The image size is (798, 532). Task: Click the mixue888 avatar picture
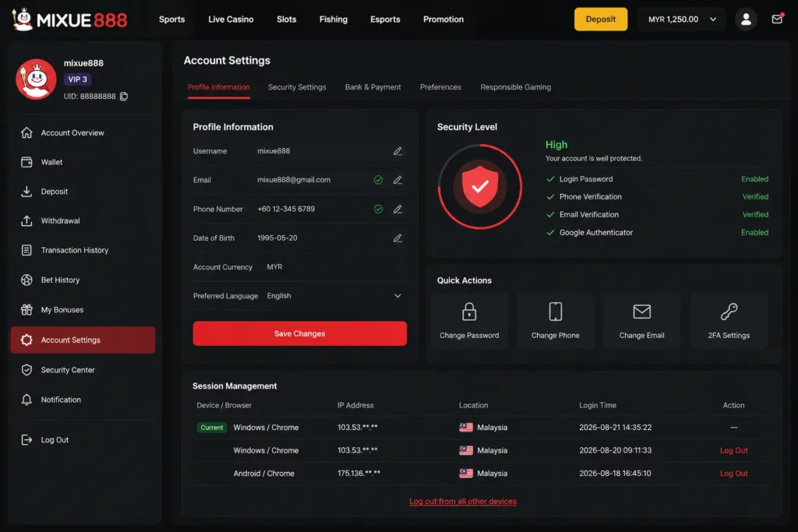coord(36,79)
